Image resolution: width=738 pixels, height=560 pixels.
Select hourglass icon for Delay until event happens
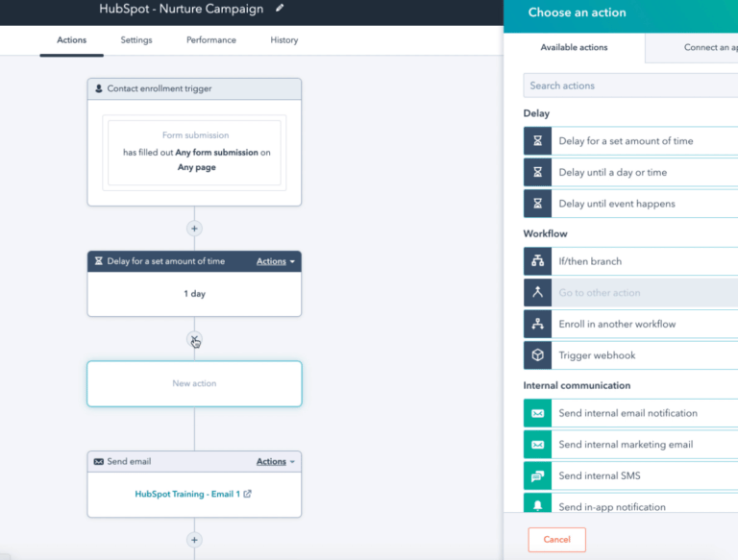coord(537,204)
